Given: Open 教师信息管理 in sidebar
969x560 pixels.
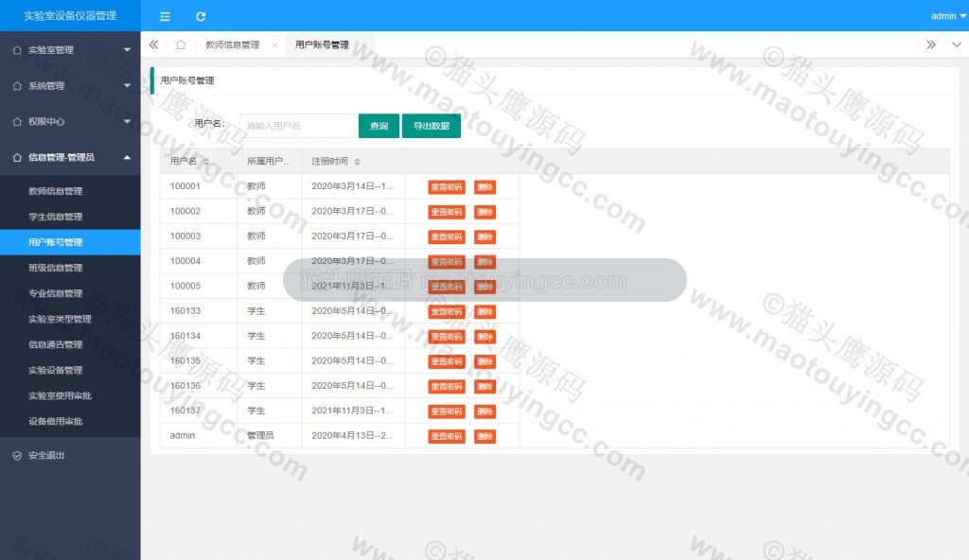Looking at the screenshot, I should click(70, 191).
